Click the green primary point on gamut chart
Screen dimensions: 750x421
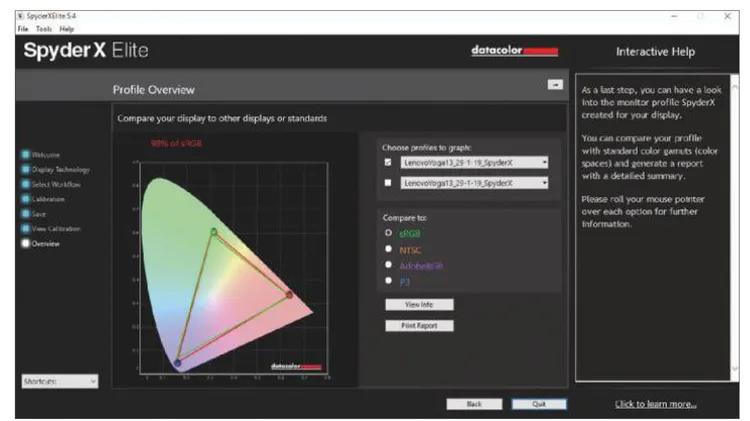(214, 232)
